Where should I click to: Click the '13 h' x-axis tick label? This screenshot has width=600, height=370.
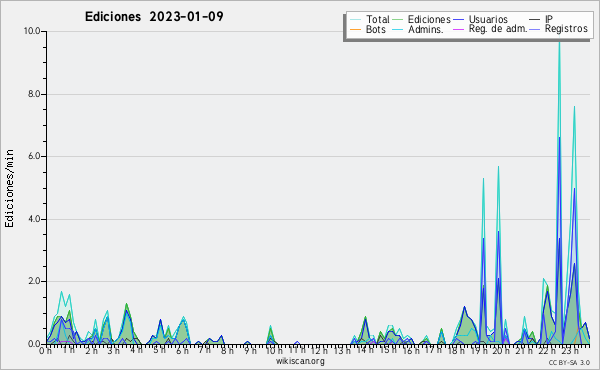(x=342, y=350)
